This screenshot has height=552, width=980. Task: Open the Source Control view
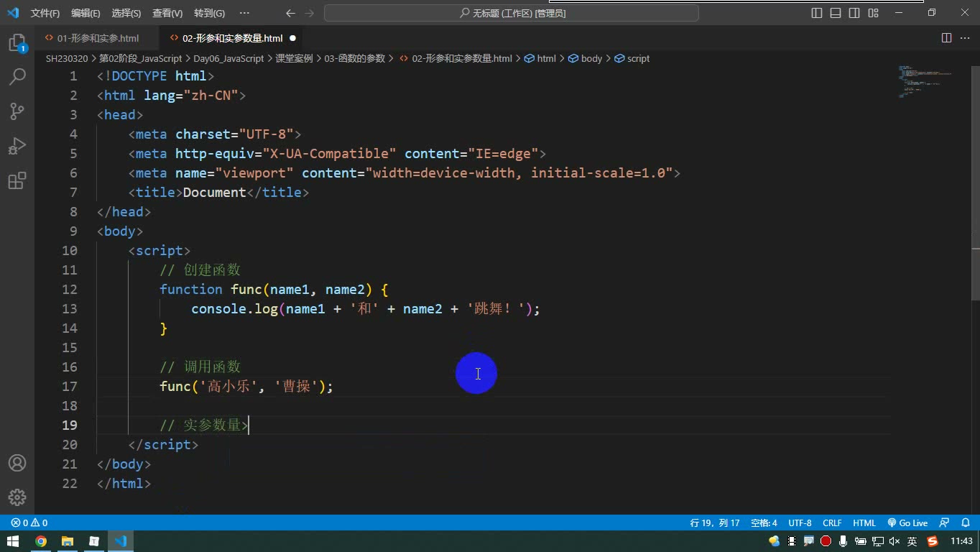click(x=17, y=111)
